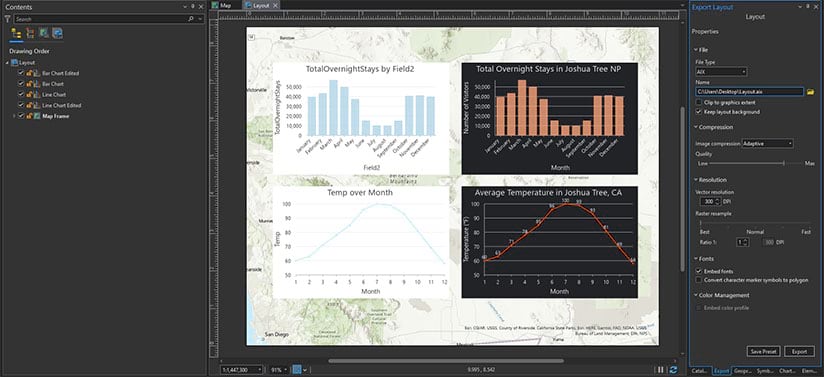Image resolution: width=824 pixels, height=377 pixels.
Task: Open the Catalog pane tab
Action: pos(700,371)
